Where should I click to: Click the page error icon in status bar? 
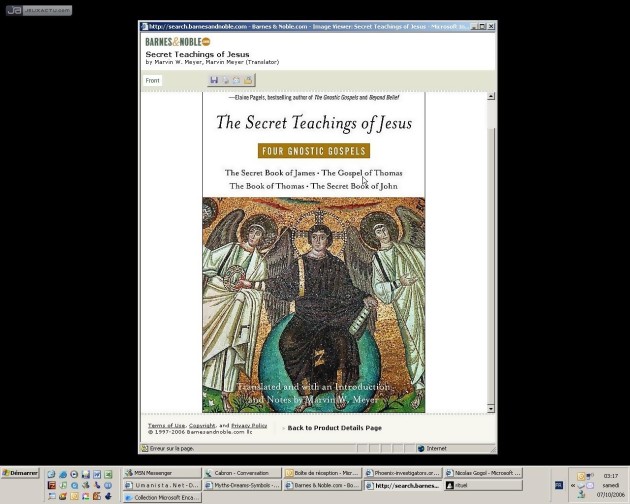(144, 449)
